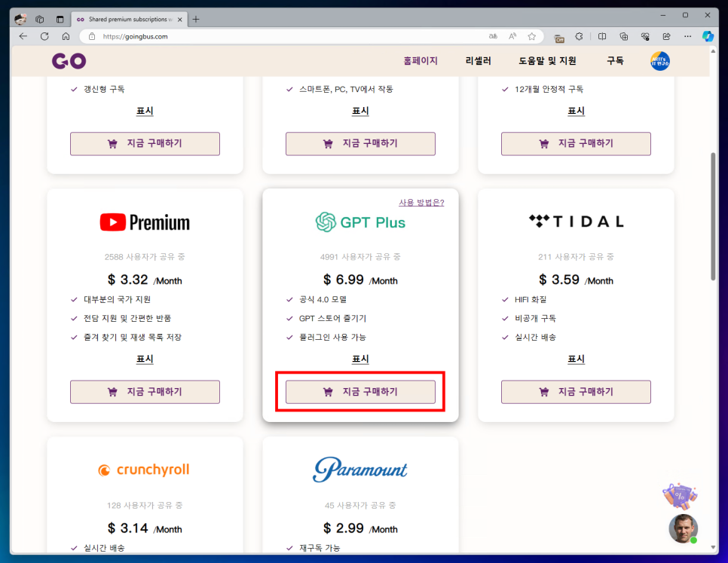Click the $ 3.59 /Month price
The width and height of the screenshot is (728, 563).
coord(576,280)
